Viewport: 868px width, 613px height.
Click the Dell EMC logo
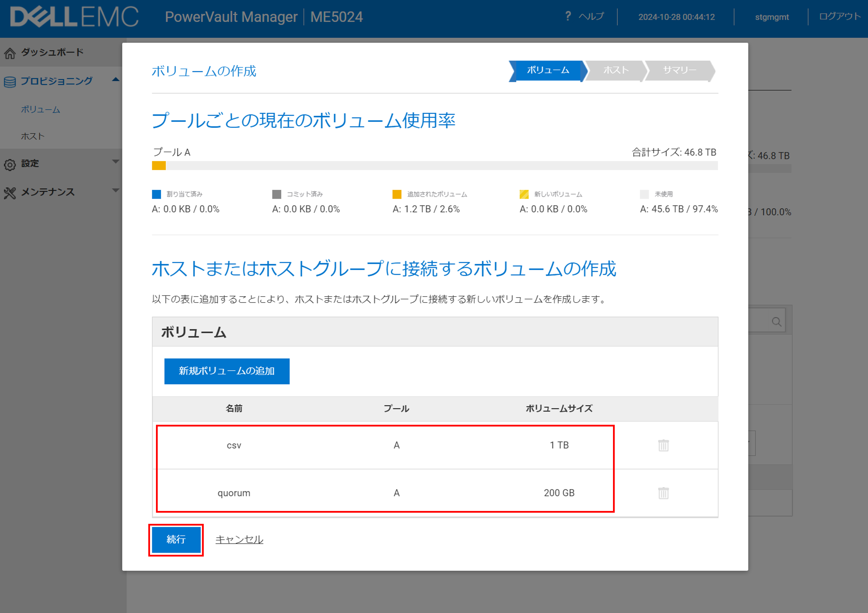75,17
